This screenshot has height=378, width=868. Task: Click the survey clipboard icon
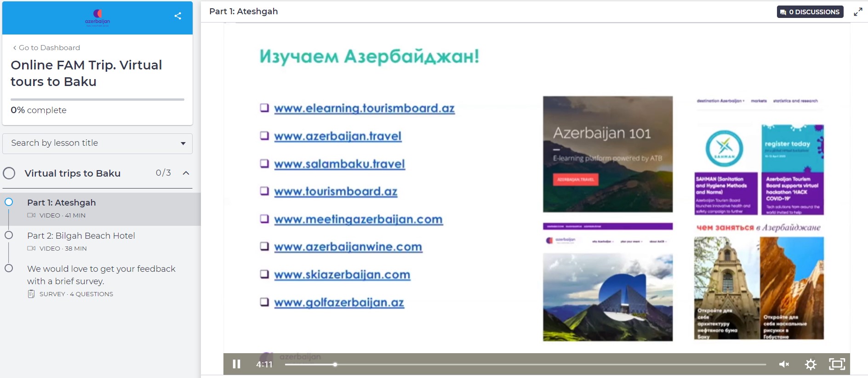(x=31, y=294)
